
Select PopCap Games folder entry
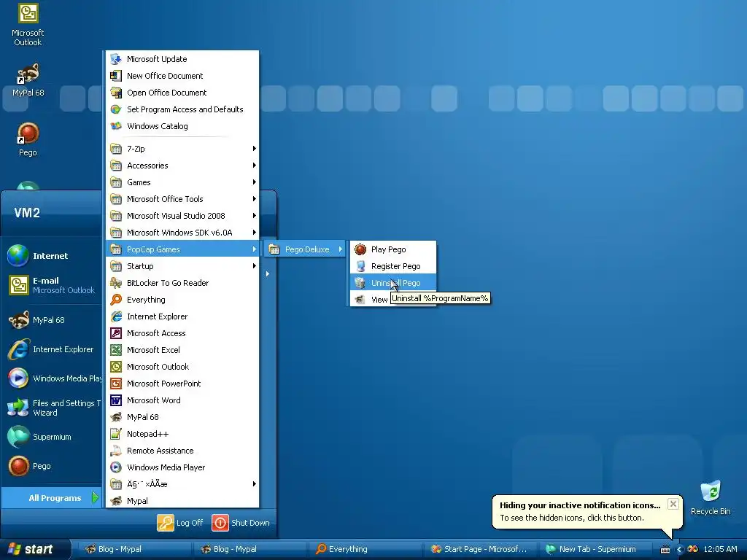182,249
